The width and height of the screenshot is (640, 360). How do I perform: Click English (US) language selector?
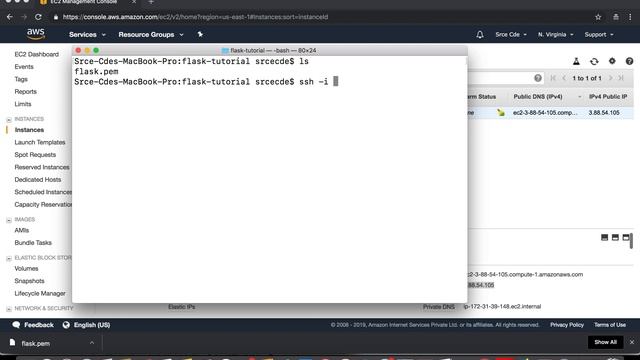92,325
